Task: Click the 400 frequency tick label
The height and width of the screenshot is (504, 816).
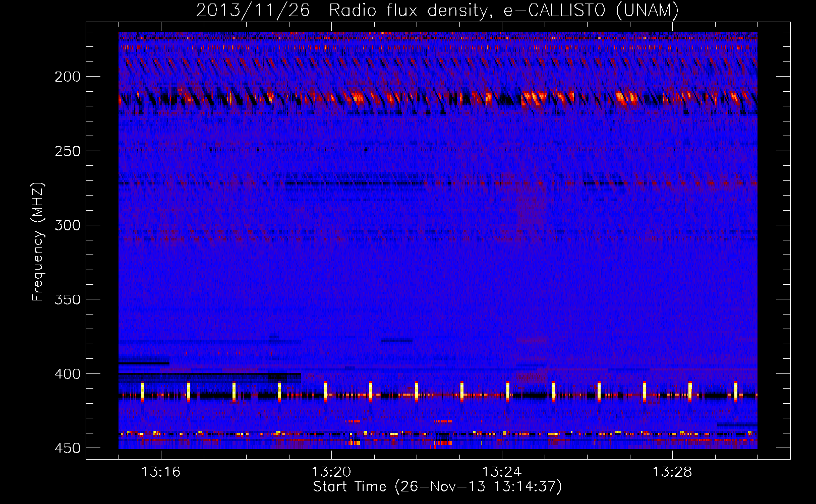Action: [x=68, y=374]
